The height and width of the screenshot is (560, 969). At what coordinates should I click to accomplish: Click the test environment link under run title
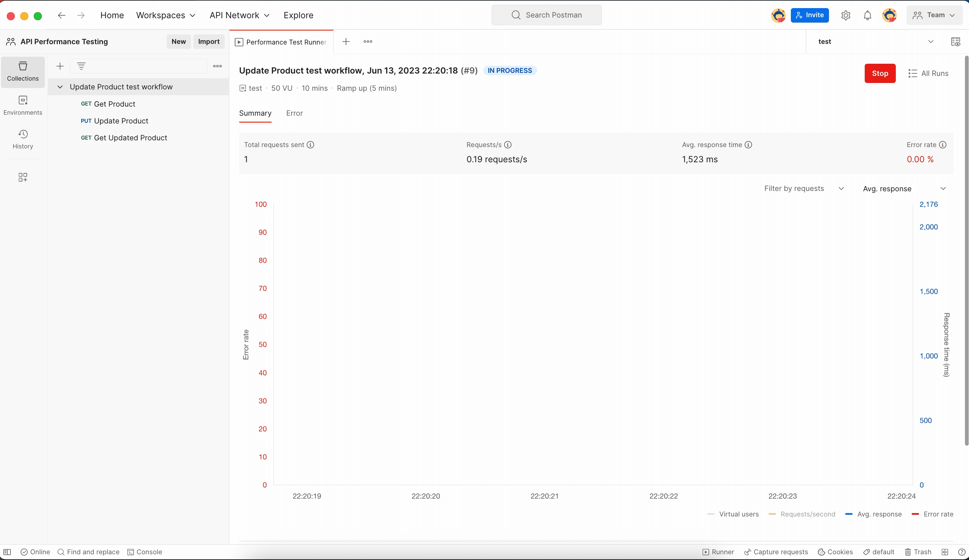[x=251, y=88]
